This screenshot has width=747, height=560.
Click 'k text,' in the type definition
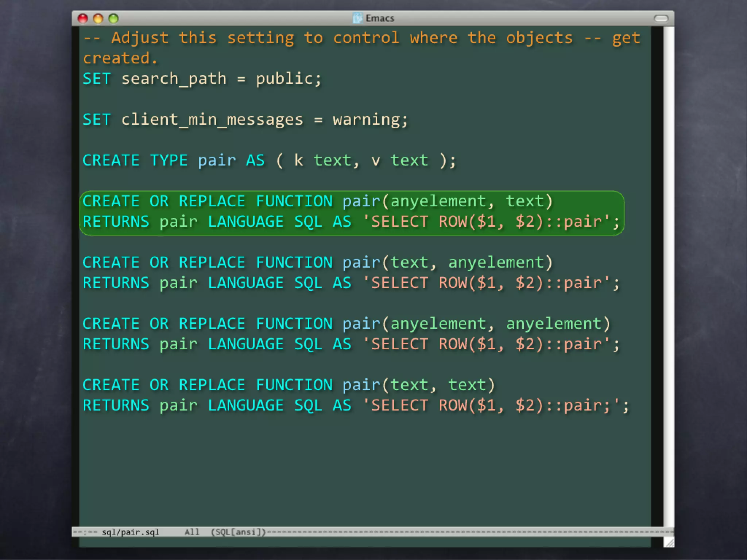click(327, 160)
